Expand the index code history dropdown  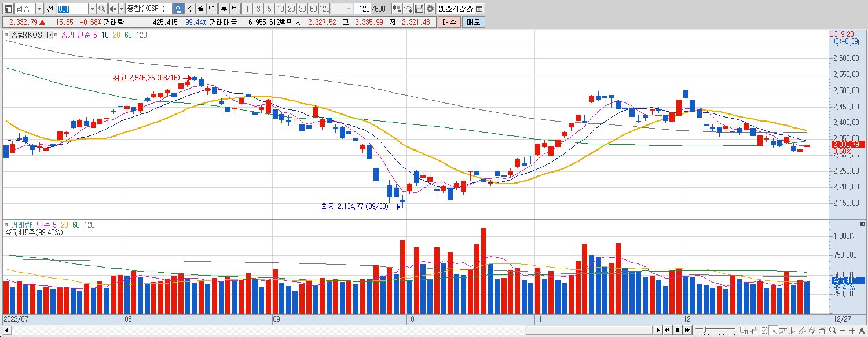click(92, 9)
